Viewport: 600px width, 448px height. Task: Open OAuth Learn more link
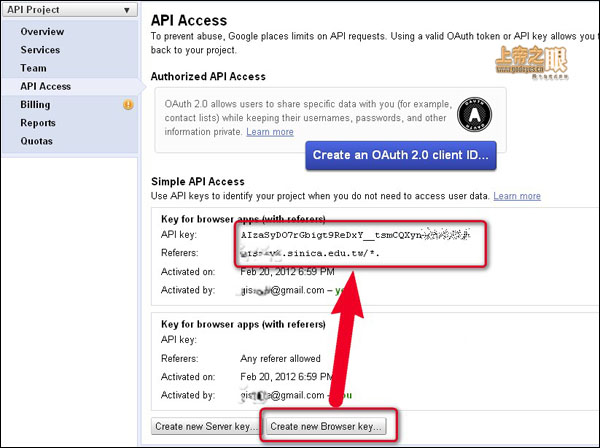270,132
